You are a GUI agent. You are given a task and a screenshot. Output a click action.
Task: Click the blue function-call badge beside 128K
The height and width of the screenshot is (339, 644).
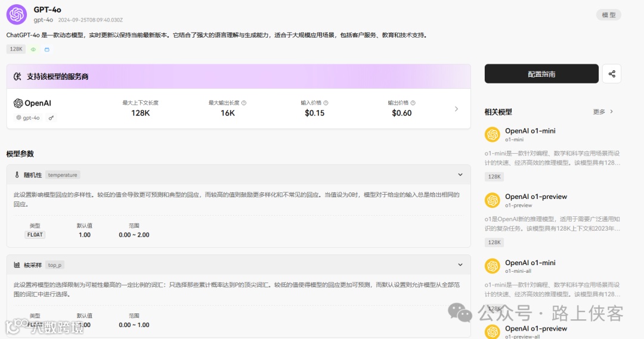click(47, 49)
